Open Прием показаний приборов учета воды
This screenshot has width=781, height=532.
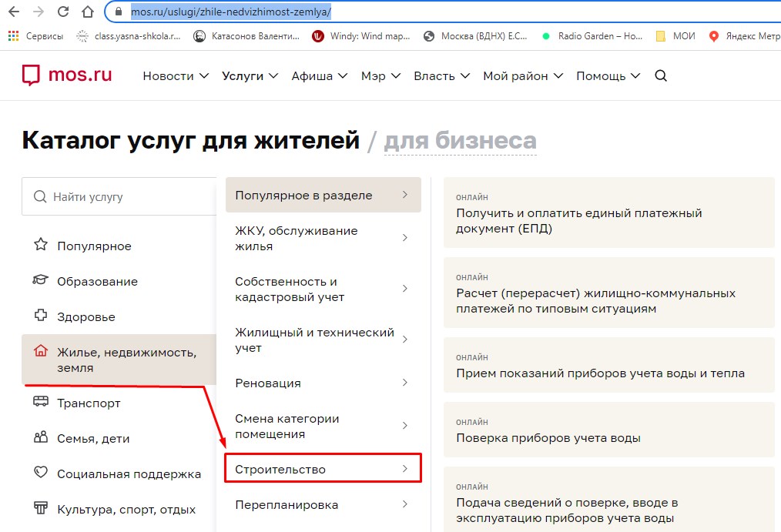pos(608,365)
